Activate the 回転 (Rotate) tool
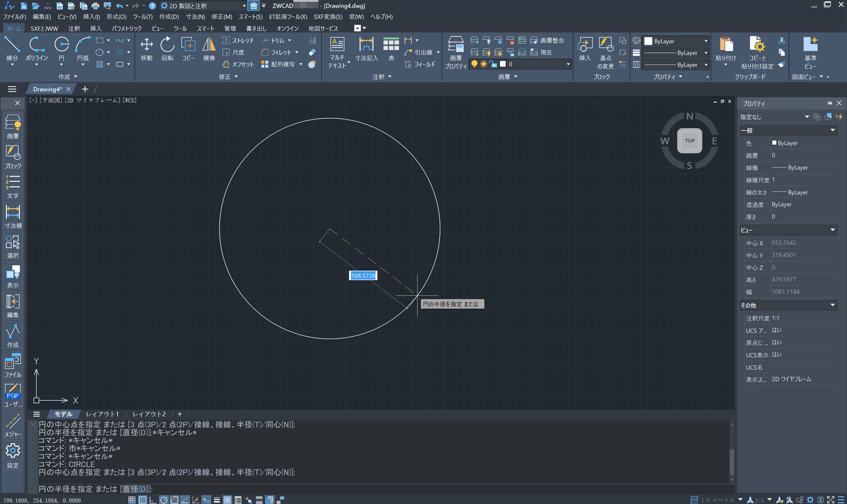 pos(167,49)
